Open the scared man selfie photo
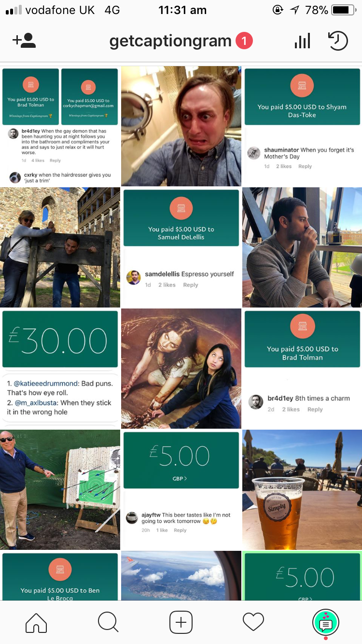Viewport: 362px width, 644px height. [x=181, y=126]
